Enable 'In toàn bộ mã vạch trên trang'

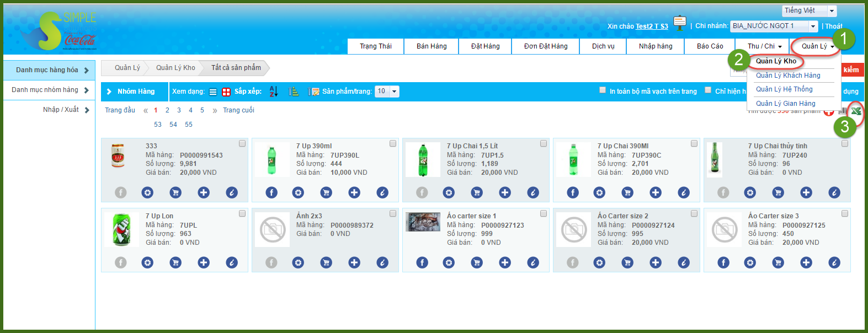pyautogui.click(x=603, y=90)
